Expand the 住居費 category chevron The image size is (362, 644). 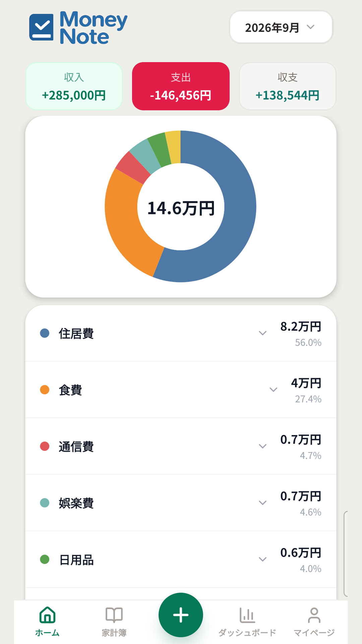[x=263, y=333]
